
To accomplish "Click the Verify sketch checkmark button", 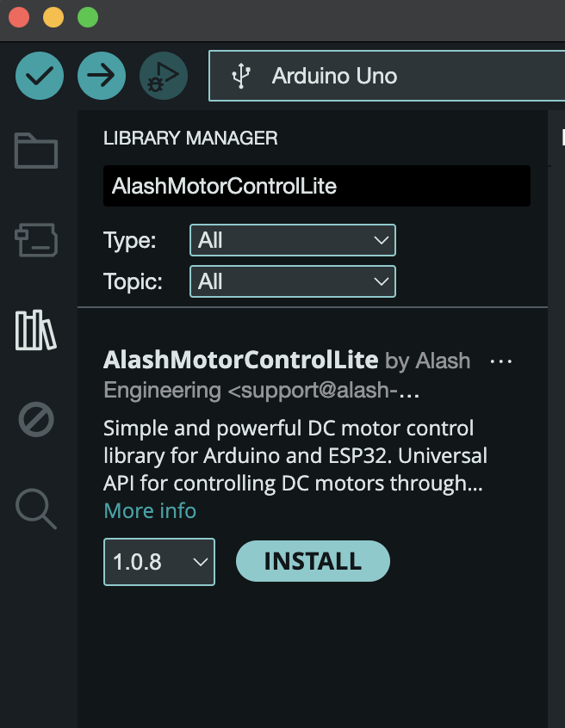I will point(40,76).
